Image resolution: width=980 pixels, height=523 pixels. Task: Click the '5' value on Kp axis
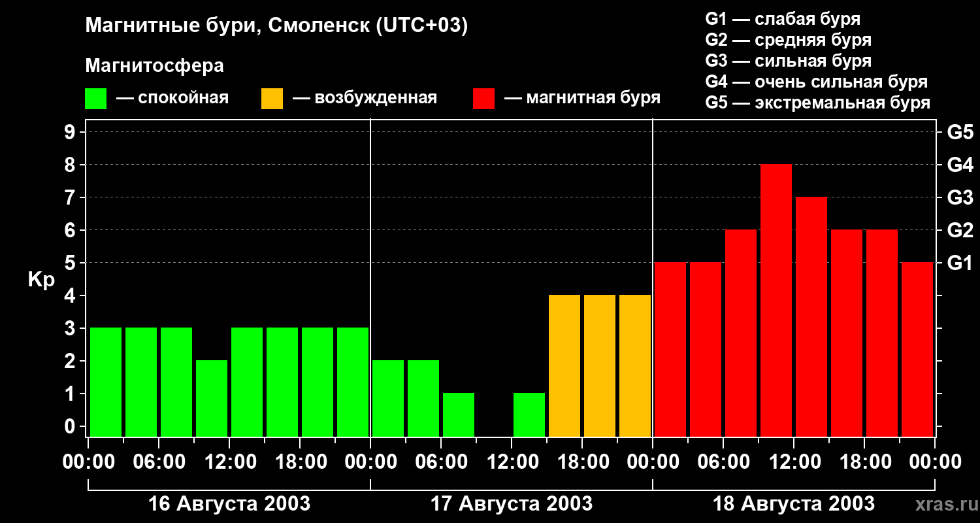tap(71, 263)
